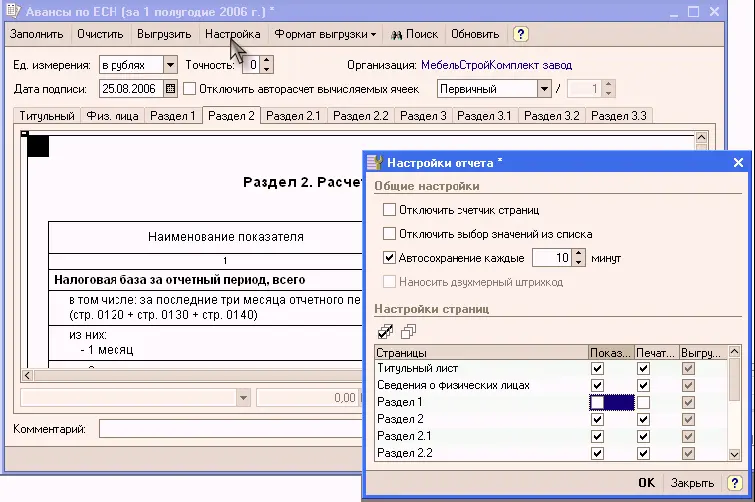Switch to the Титульный tab
Image resolution: width=755 pixels, height=502 pixels.
tap(47, 116)
